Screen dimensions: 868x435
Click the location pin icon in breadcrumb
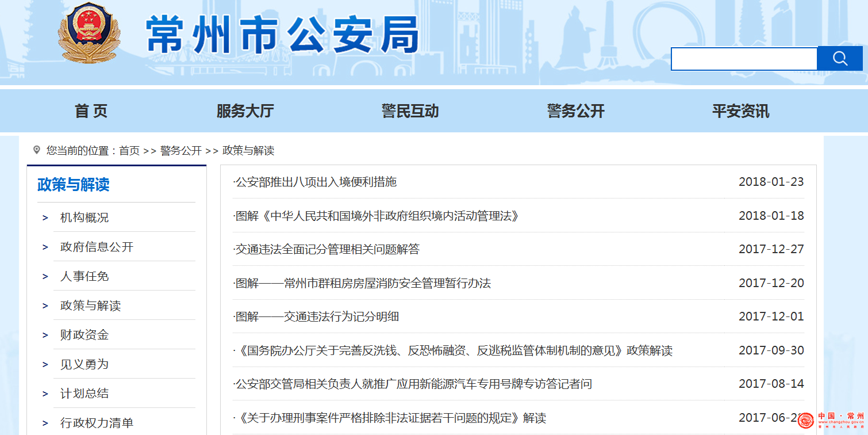37,150
